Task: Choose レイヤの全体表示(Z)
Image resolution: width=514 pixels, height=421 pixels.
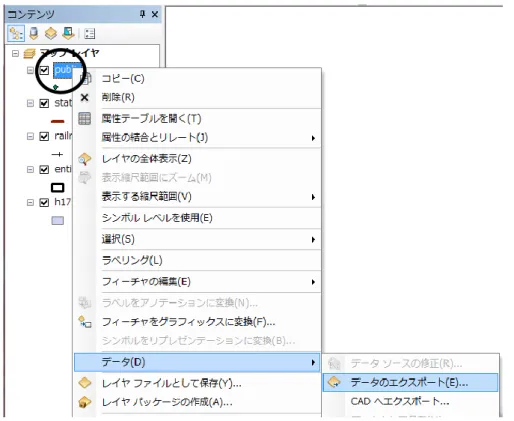Action: tap(197, 159)
